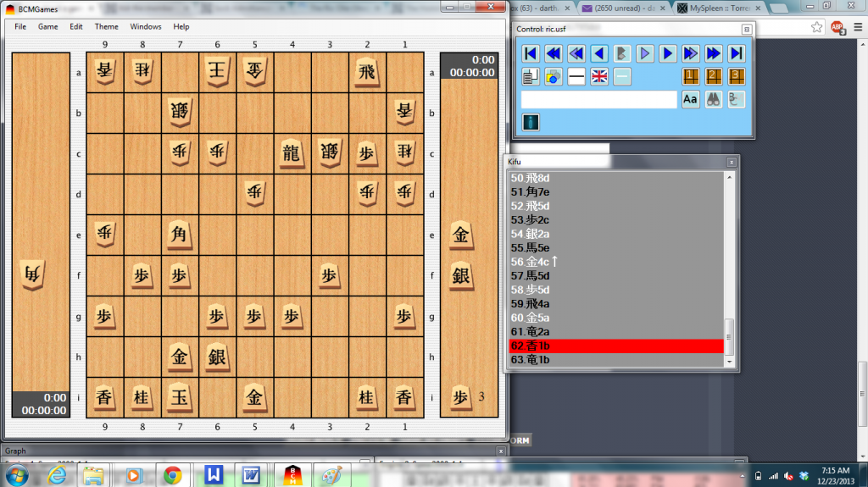
Task: Click the faded double-left rewind button
Action: pyautogui.click(x=576, y=53)
